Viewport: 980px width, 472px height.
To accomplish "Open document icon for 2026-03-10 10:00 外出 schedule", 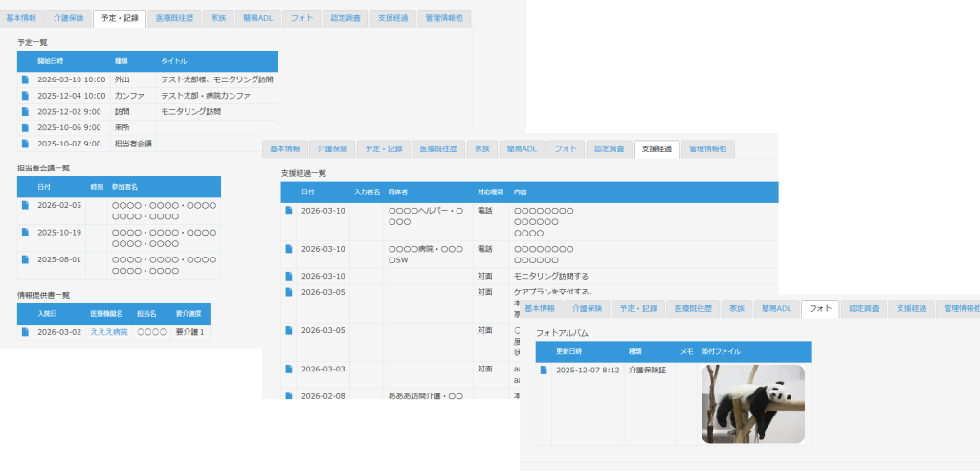I will [26, 80].
